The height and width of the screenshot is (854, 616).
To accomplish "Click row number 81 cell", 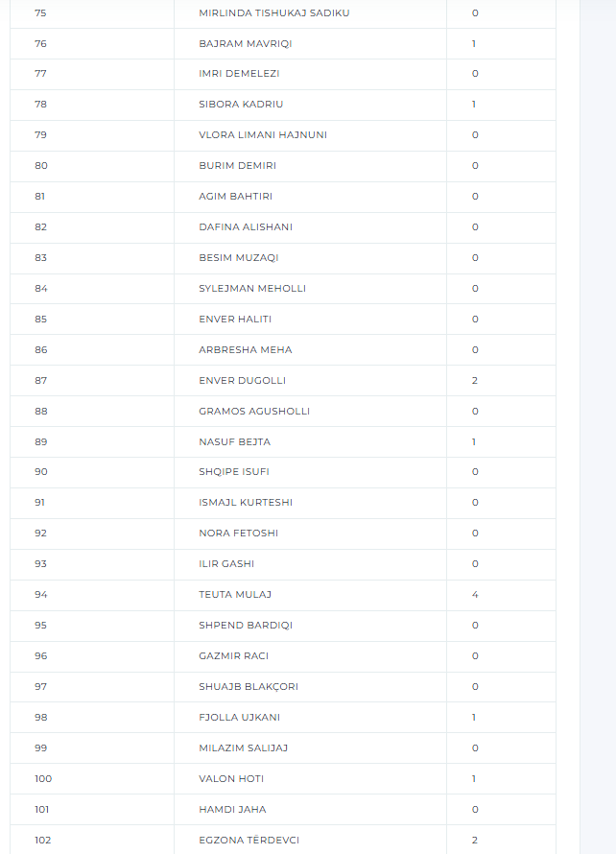I will pyautogui.click(x=40, y=197).
